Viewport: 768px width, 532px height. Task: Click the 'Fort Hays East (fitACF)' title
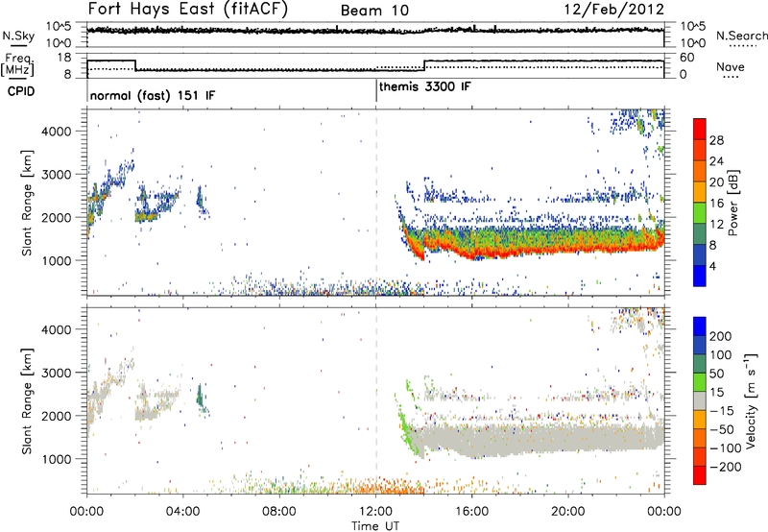187,9
